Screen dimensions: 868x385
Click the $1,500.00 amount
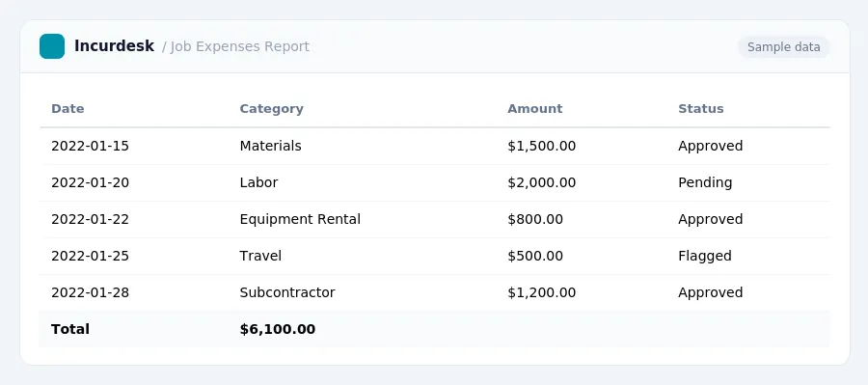pyautogui.click(x=541, y=147)
